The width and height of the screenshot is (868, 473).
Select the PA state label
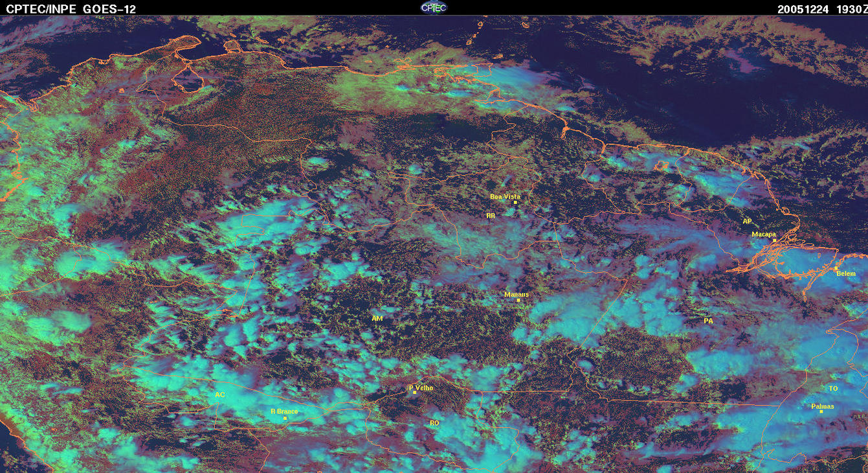pos(708,321)
